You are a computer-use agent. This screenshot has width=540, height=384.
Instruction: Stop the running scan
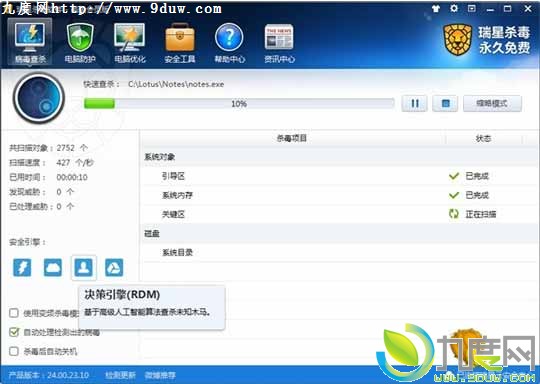pos(445,103)
